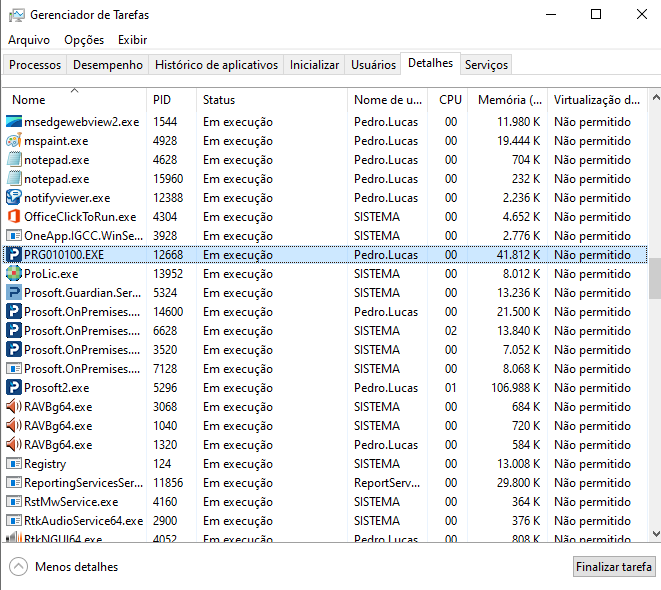Click the ProLic.exe globe icon
661x590 pixels.
(14, 274)
